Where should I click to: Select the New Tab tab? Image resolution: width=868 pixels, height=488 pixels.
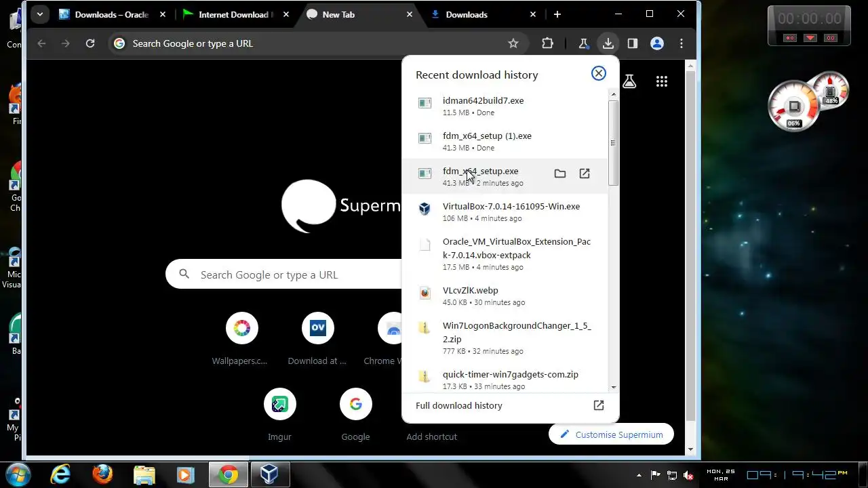point(359,14)
